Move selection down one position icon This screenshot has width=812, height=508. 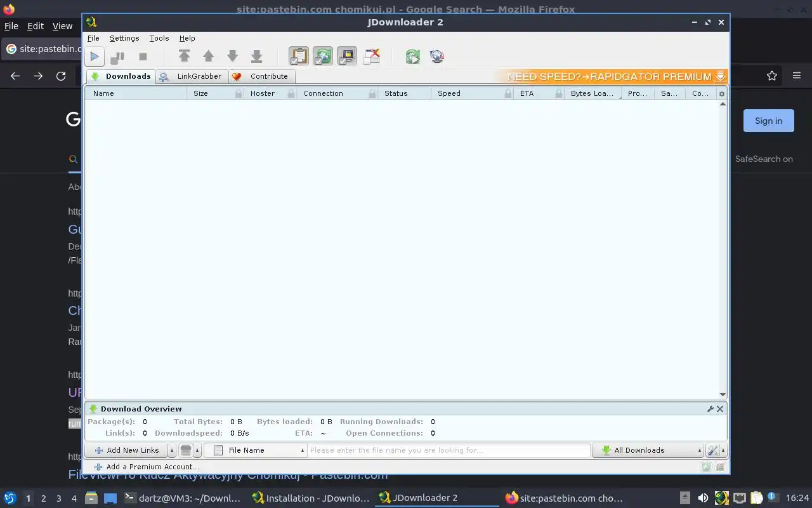pos(233,57)
